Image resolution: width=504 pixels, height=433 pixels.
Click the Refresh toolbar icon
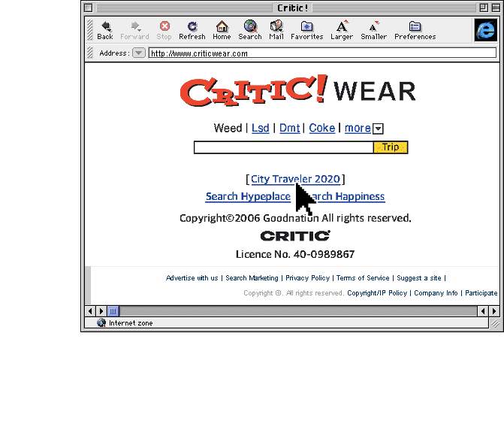coord(192,27)
